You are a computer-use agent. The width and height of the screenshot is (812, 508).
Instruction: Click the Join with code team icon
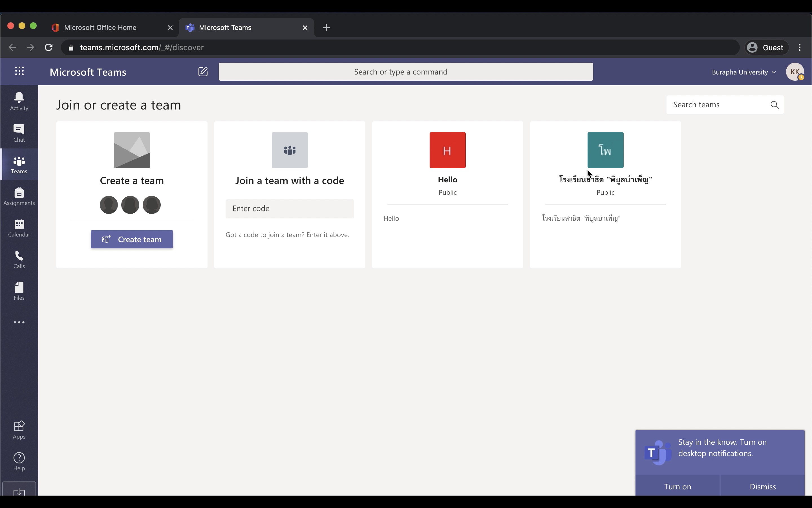(290, 150)
